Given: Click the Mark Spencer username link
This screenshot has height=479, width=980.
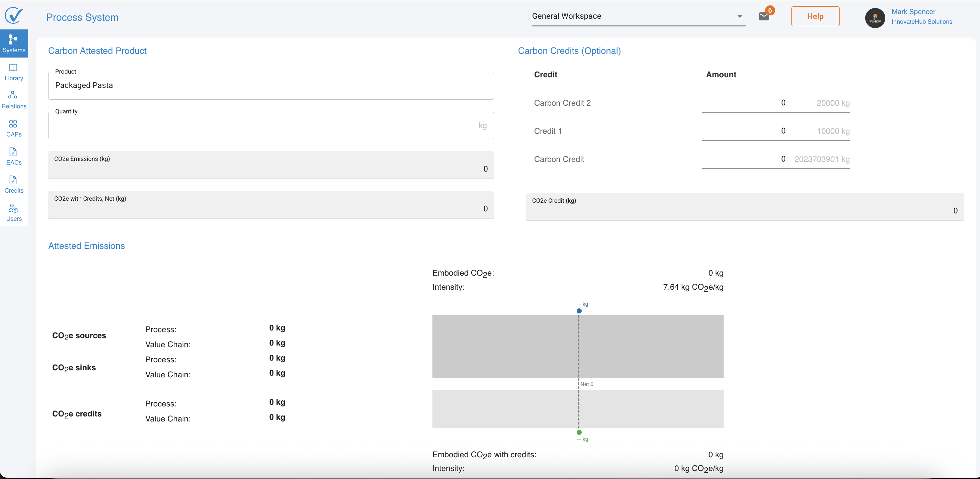Looking at the screenshot, I should click(913, 12).
